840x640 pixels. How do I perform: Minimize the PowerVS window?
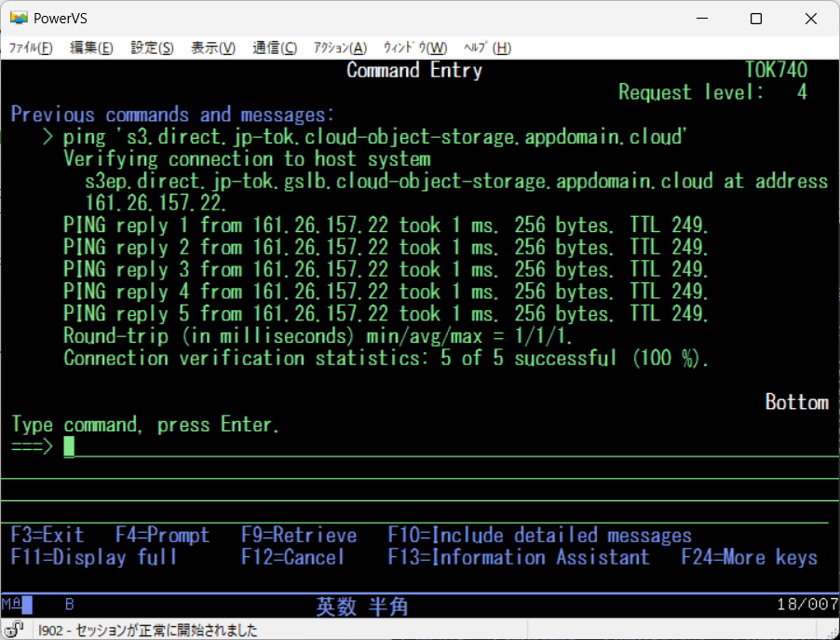pos(702,19)
